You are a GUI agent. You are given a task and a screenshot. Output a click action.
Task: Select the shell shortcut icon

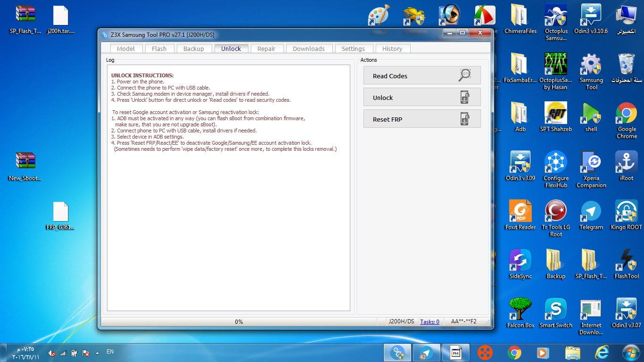pos(591,117)
